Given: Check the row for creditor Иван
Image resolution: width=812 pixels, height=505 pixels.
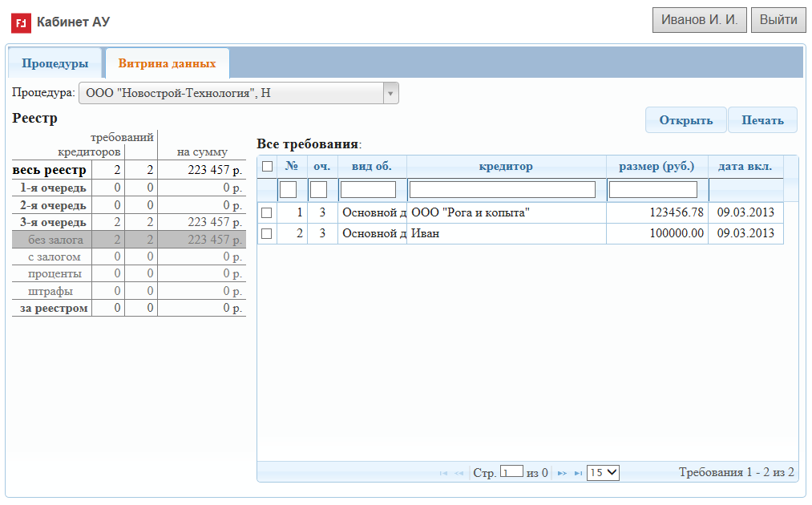Looking at the screenshot, I should 268,233.
